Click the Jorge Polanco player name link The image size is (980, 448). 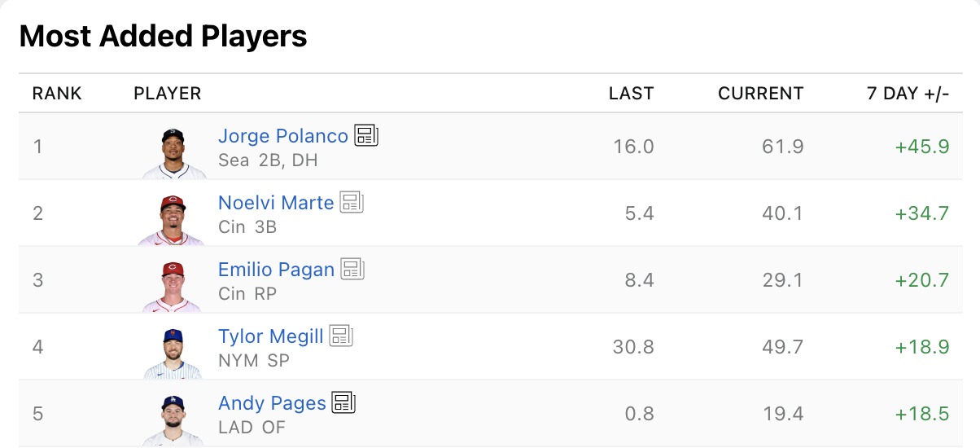283,136
